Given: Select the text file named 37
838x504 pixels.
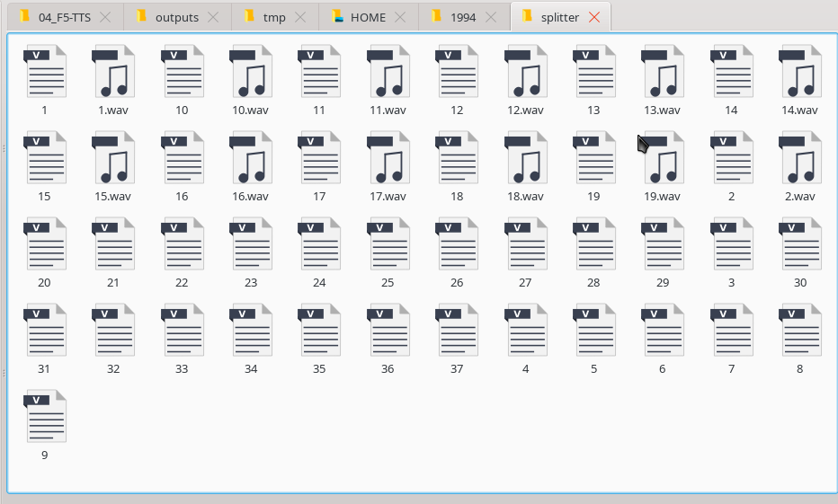Looking at the screenshot, I should tap(457, 331).
